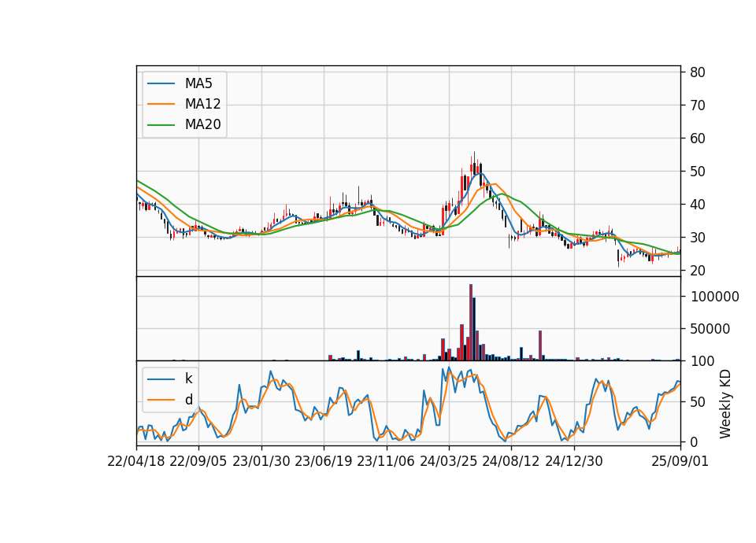Click the MA12 legend label

pyautogui.click(x=202, y=104)
